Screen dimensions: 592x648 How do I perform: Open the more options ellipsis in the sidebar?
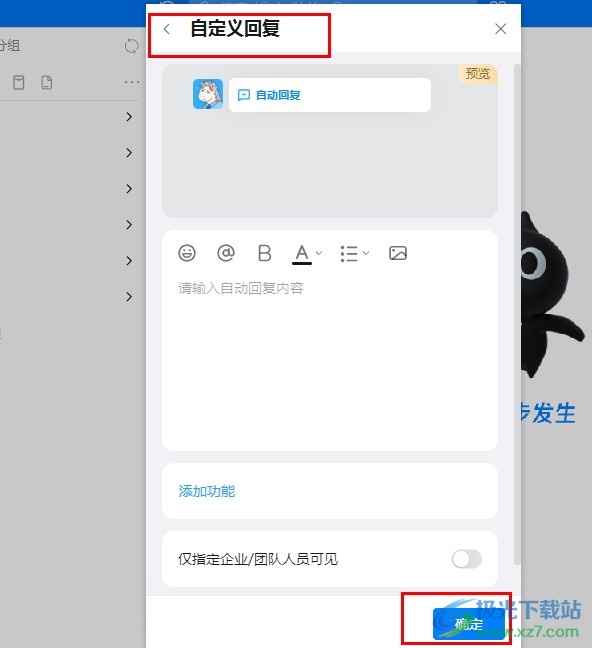pyautogui.click(x=132, y=82)
